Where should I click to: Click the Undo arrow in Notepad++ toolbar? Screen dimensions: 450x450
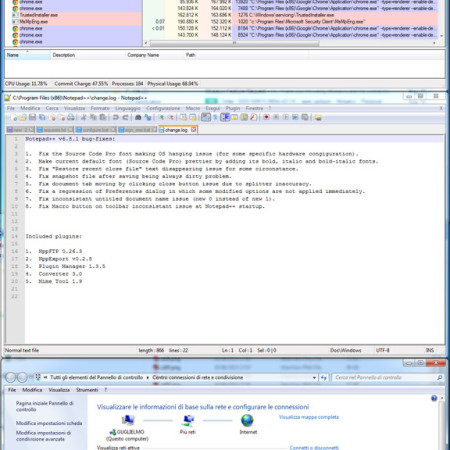click(115, 117)
